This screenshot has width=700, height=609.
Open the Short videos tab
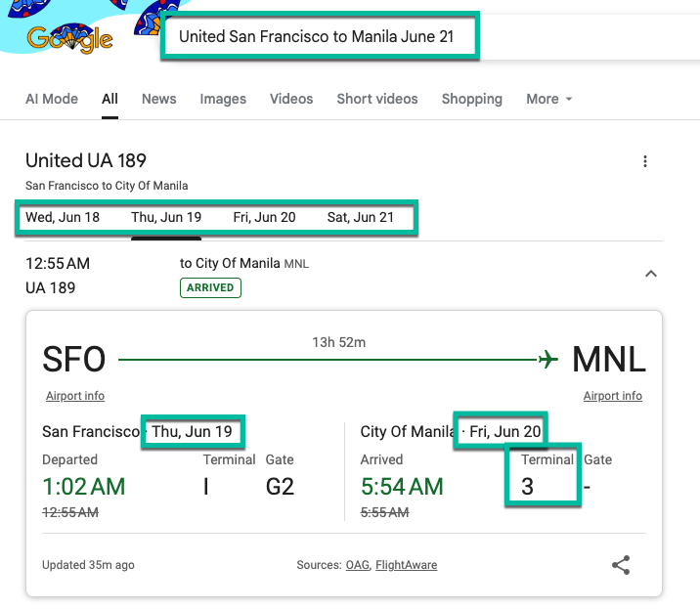click(x=377, y=99)
